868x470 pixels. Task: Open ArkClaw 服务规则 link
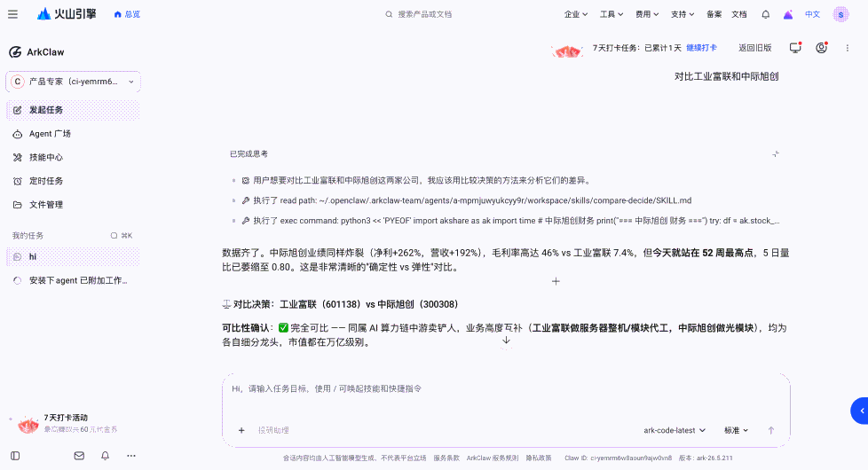coord(492,458)
